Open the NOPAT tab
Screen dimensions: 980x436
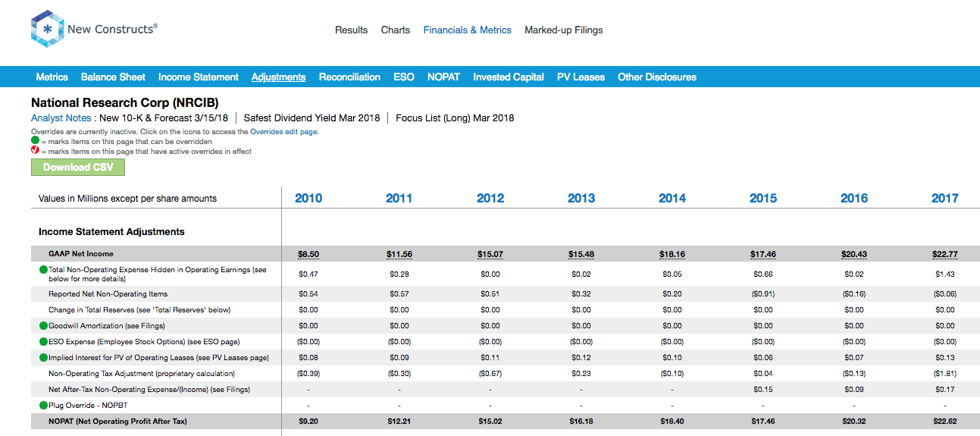(443, 77)
